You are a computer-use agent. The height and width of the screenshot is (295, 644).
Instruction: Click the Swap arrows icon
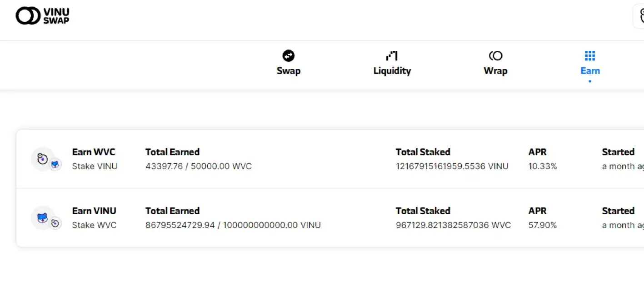(x=289, y=56)
